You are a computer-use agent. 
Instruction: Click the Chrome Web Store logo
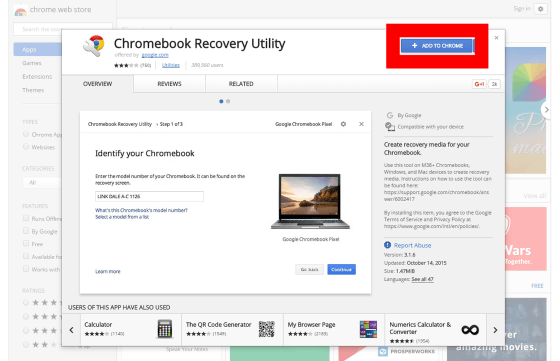click(x=20, y=11)
